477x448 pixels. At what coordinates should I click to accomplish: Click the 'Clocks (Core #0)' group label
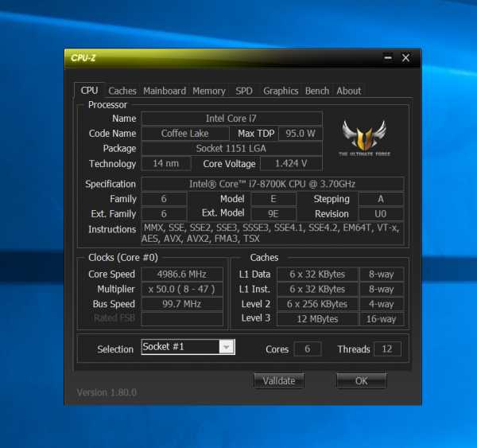pyautogui.click(x=123, y=258)
